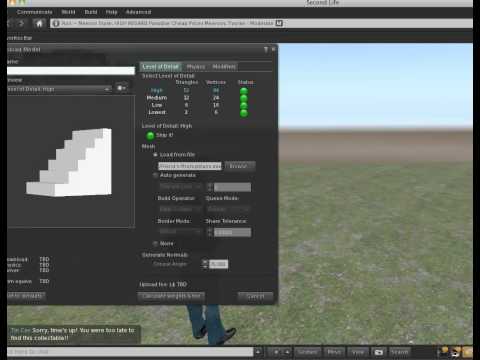Switch to the Modifiers tab

[x=224, y=67]
